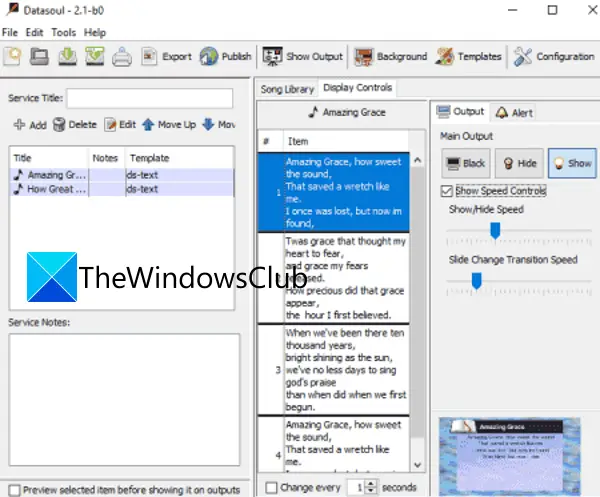
Task: Select the How Great... song row
Action: tap(122, 189)
